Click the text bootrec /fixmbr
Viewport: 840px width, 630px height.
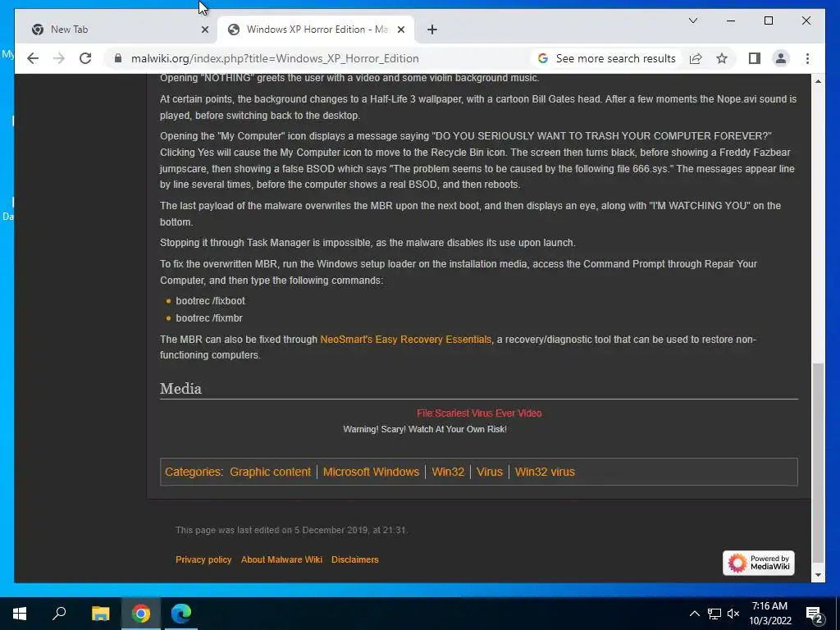pyautogui.click(x=209, y=318)
